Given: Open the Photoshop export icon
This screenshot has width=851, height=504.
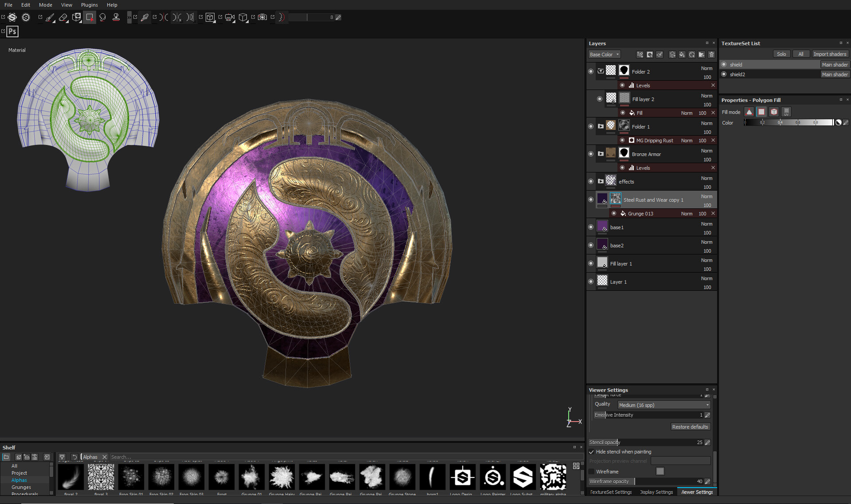Looking at the screenshot, I should point(12,31).
